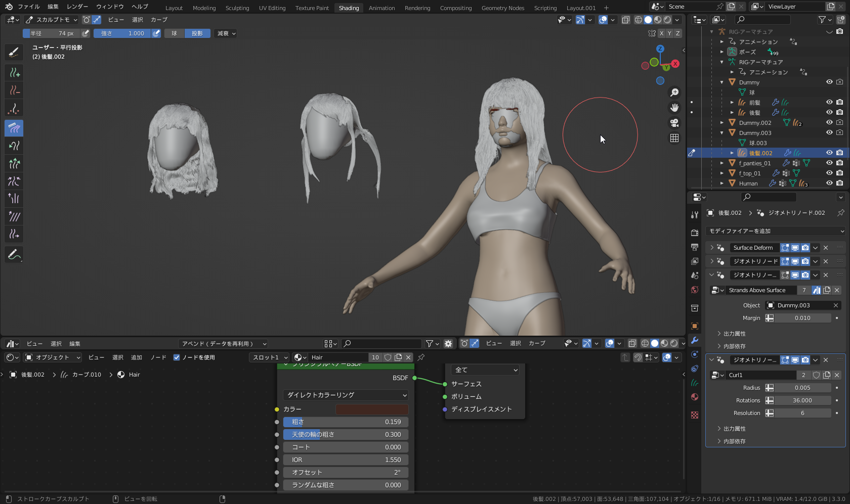The height and width of the screenshot is (504, 850).
Task: Click the pan view hand icon
Action: coord(674,108)
